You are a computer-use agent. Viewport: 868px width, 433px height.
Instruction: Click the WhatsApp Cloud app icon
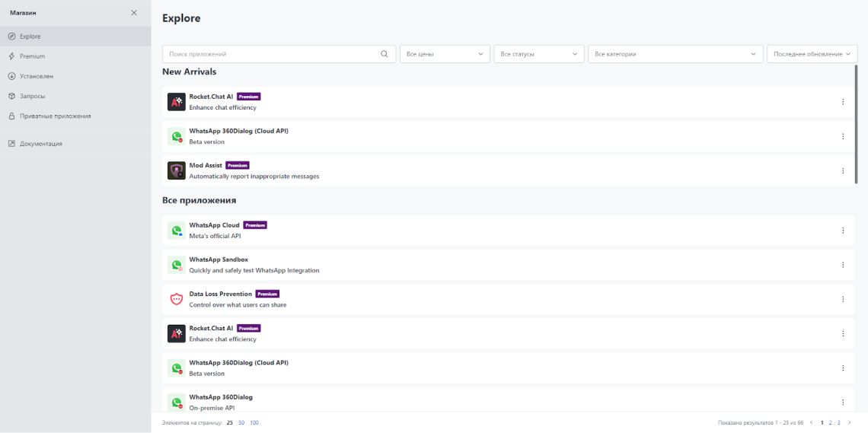(x=177, y=231)
